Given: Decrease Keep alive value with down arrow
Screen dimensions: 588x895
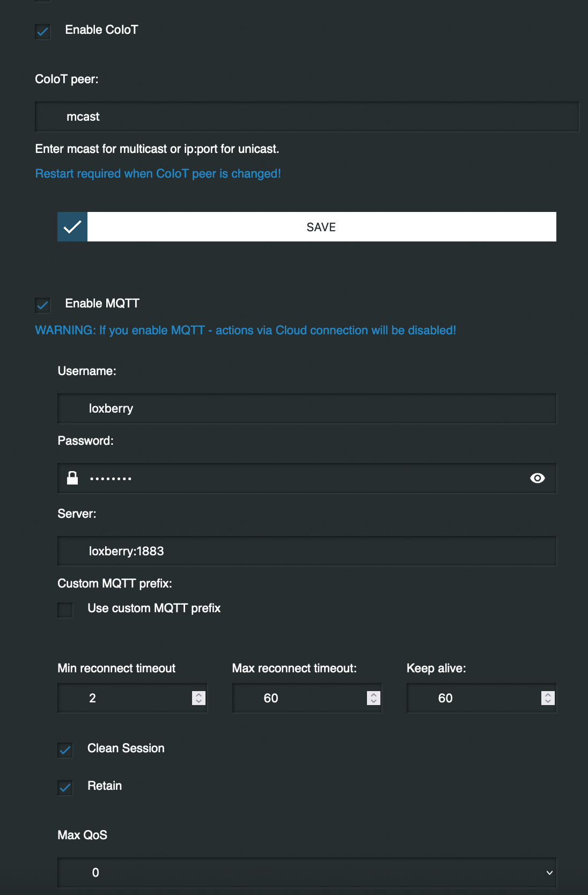Looking at the screenshot, I should (x=548, y=701).
